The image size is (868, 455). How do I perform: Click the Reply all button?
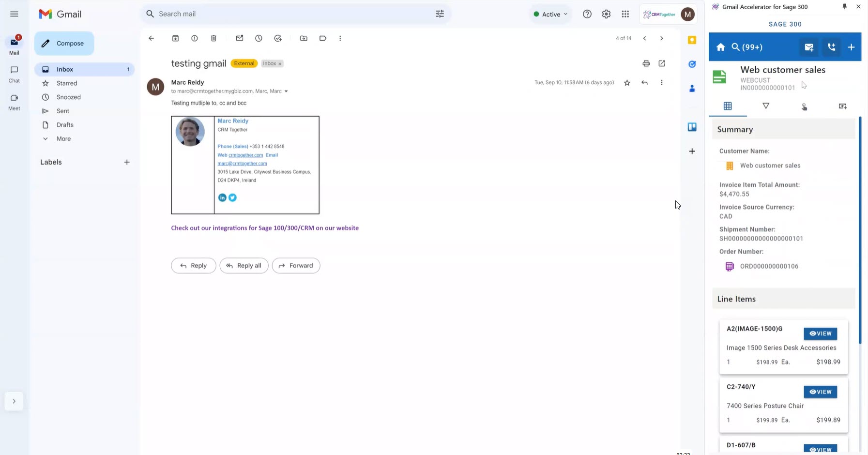(244, 266)
